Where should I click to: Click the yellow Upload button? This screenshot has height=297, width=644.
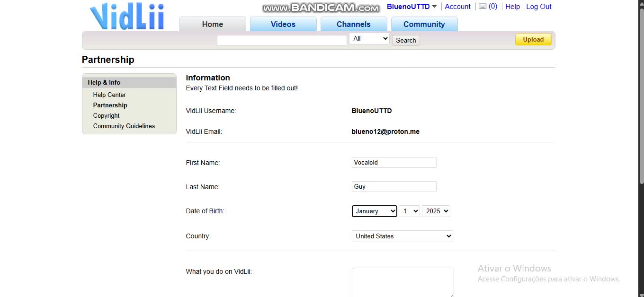[x=533, y=39]
